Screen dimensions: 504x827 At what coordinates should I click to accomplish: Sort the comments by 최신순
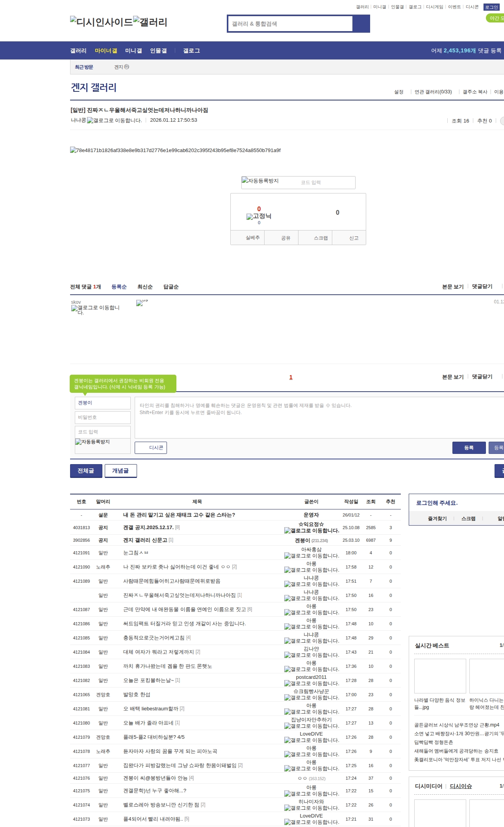(145, 287)
